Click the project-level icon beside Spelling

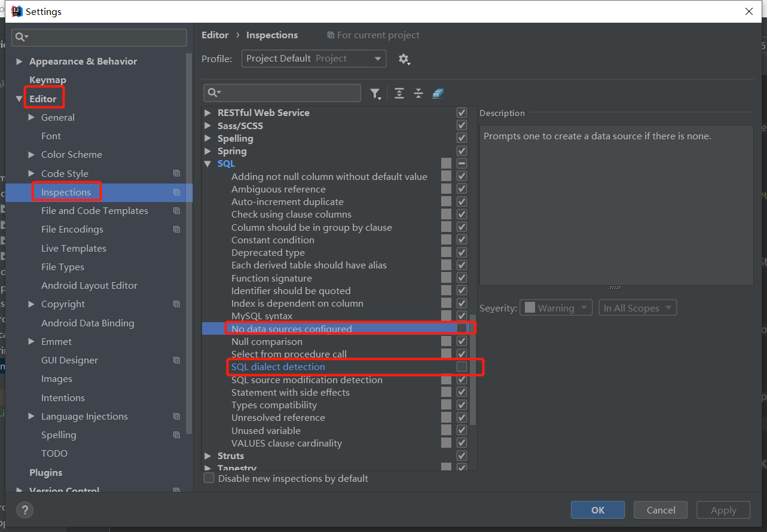click(x=176, y=435)
